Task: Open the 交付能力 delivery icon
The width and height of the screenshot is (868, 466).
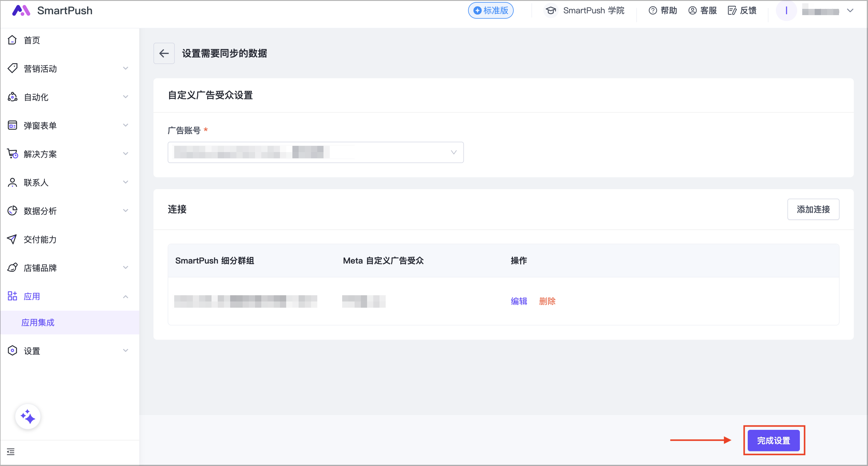Action: click(12, 239)
